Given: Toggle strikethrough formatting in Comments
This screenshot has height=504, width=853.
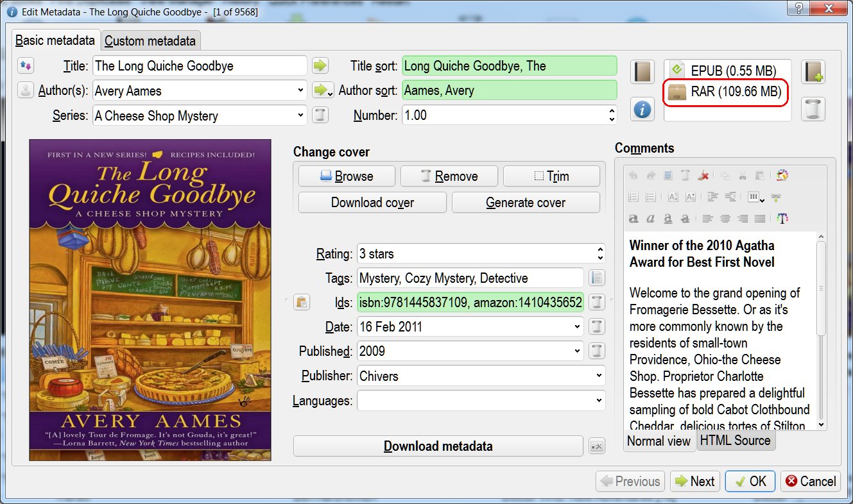Looking at the screenshot, I should pyautogui.click(x=685, y=219).
